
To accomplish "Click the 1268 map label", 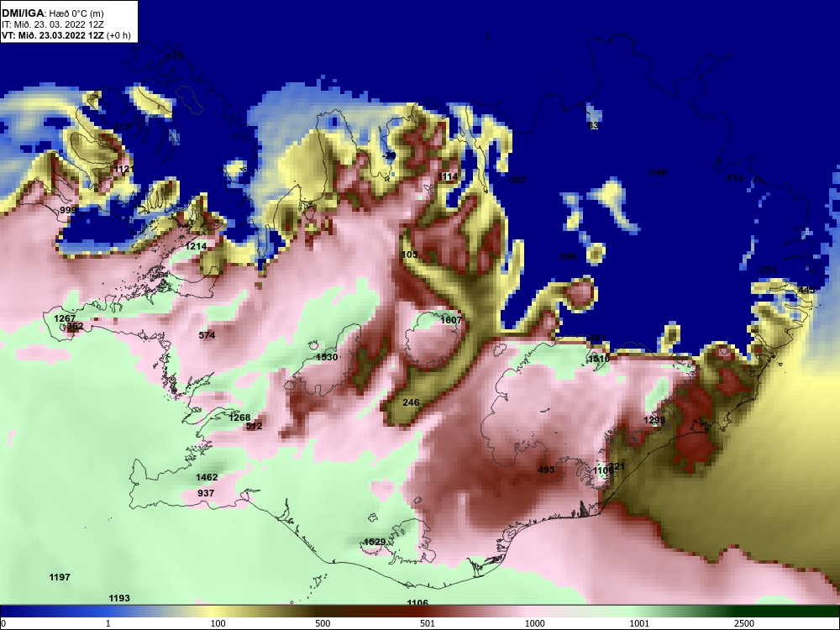I will click(239, 417).
